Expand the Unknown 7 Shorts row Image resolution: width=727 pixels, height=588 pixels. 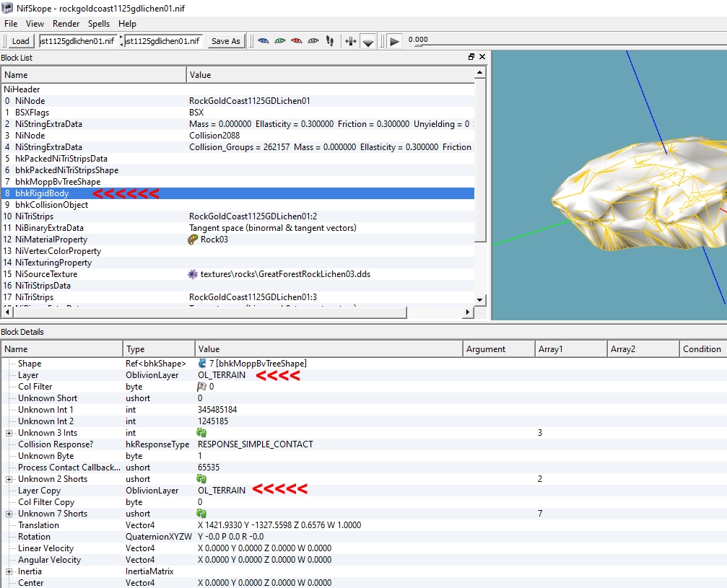tap(9, 514)
